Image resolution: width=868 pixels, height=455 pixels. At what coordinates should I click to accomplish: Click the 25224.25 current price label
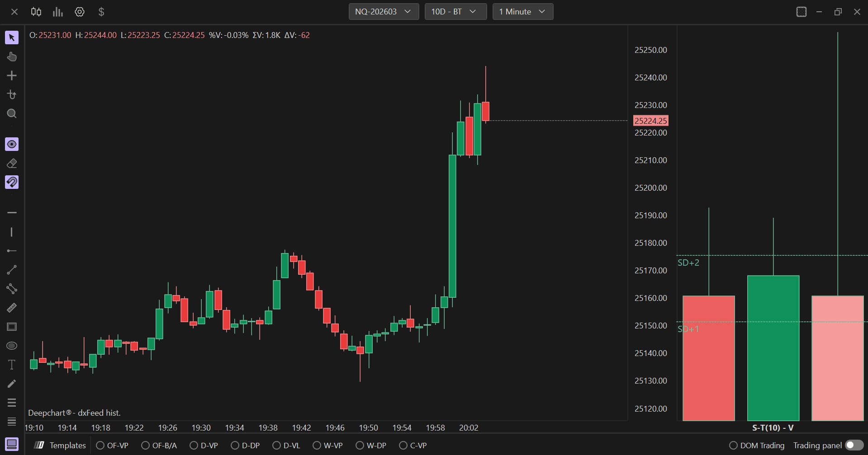pos(650,121)
